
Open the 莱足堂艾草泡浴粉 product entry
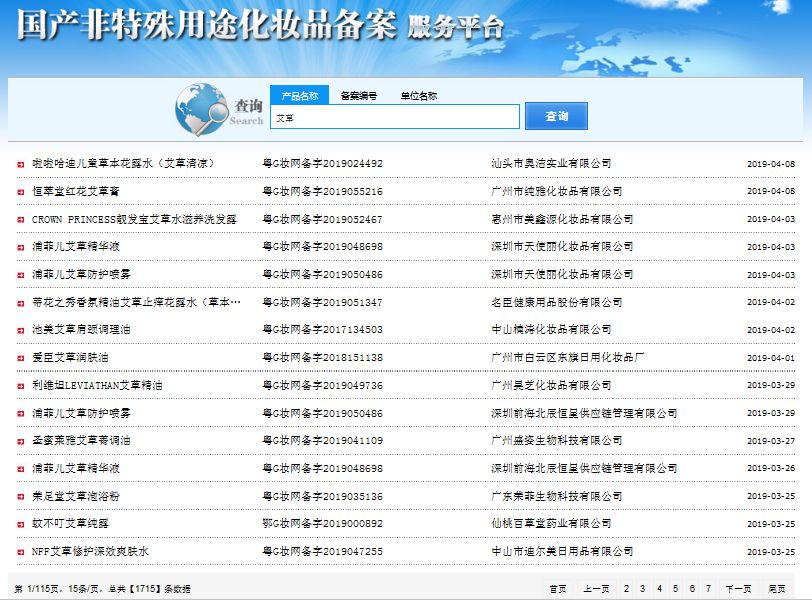point(76,497)
